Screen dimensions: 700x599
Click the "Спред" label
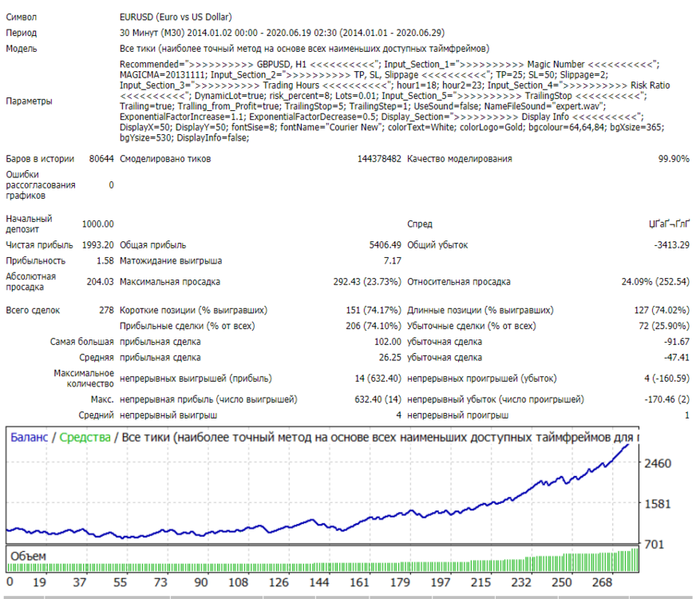[420, 224]
